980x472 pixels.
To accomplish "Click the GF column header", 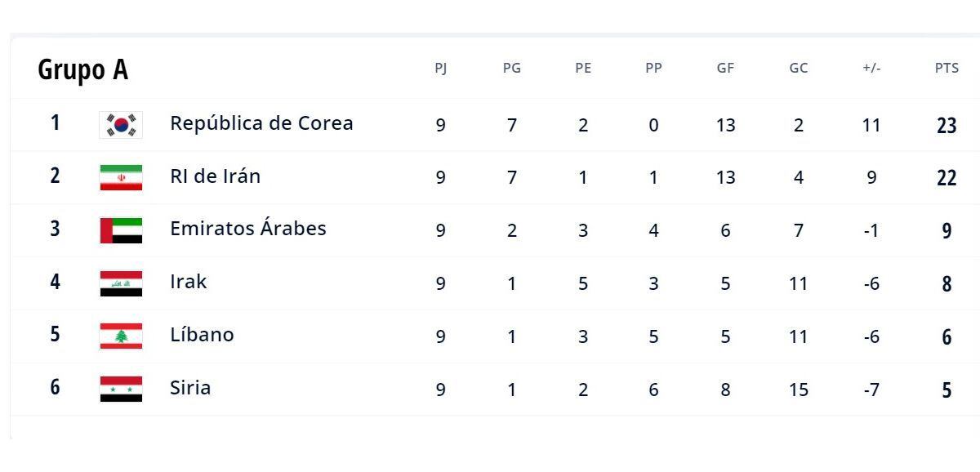I will pos(725,69).
